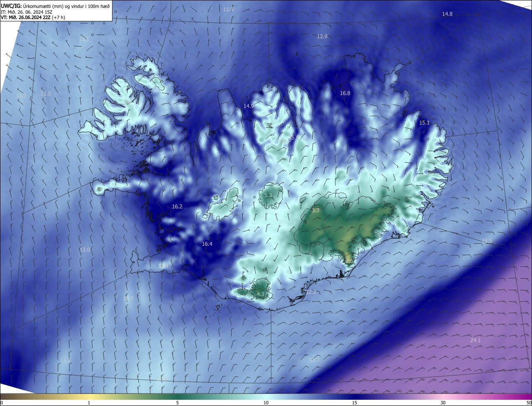Click the 16.2 value label
The width and height of the screenshot is (532, 406).
tap(177, 206)
